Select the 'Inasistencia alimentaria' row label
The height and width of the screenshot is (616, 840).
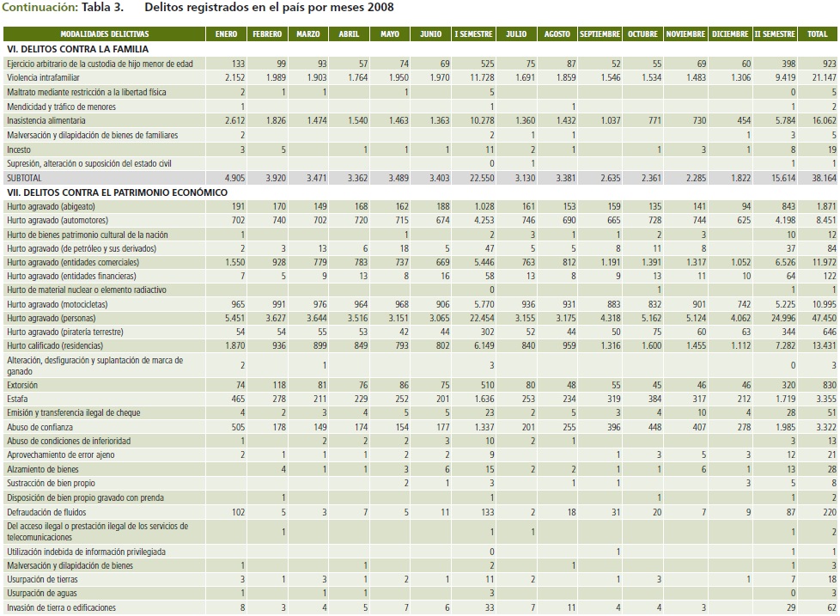coord(52,121)
